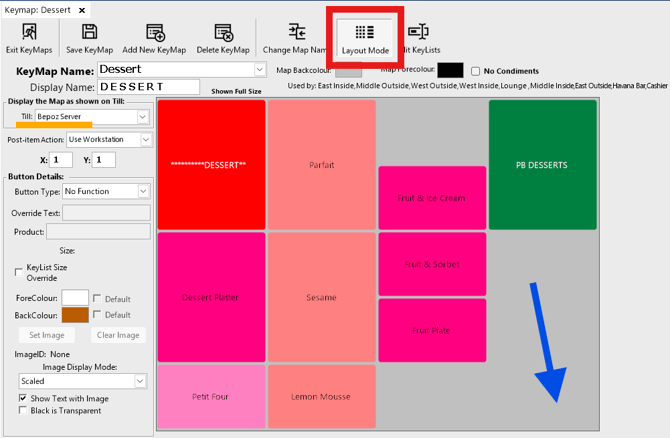The image size is (670, 438).
Task: Select the PB DESSERTS green key
Action: point(542,165)
